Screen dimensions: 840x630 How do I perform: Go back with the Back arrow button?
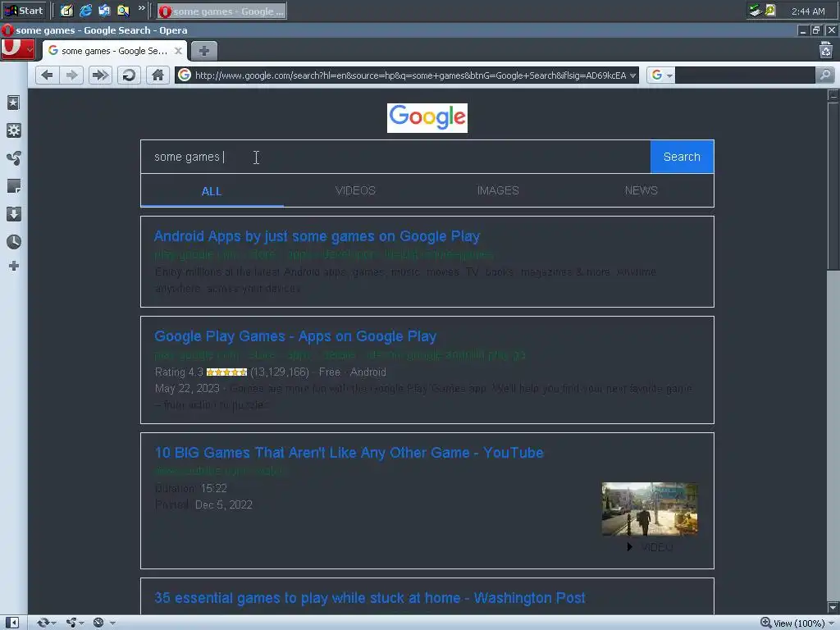47,75
